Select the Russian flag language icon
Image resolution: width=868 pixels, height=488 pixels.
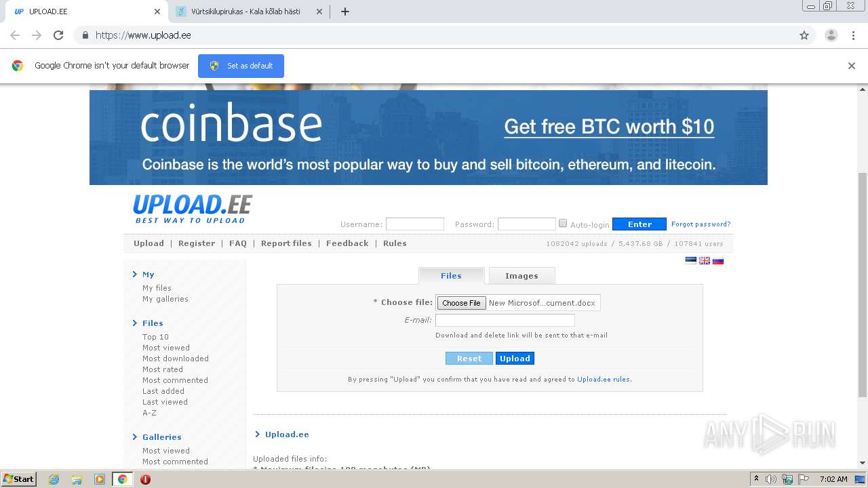(718, 260)
